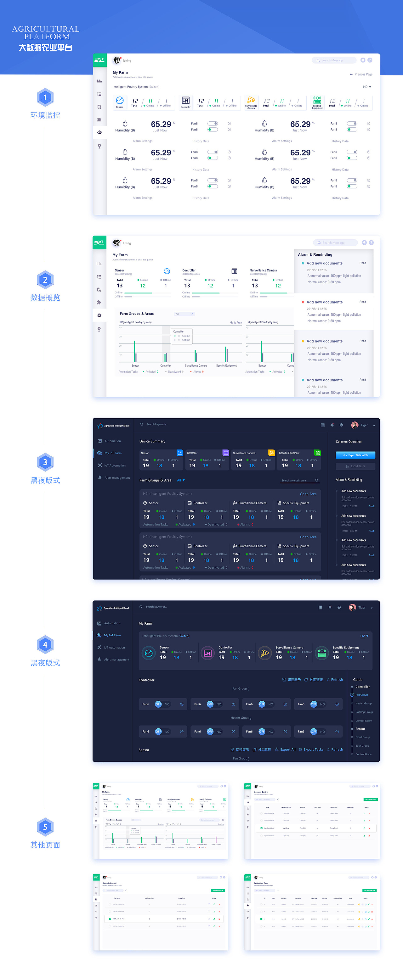Click Refresh in dark Controller section

[x=335, y=680]
